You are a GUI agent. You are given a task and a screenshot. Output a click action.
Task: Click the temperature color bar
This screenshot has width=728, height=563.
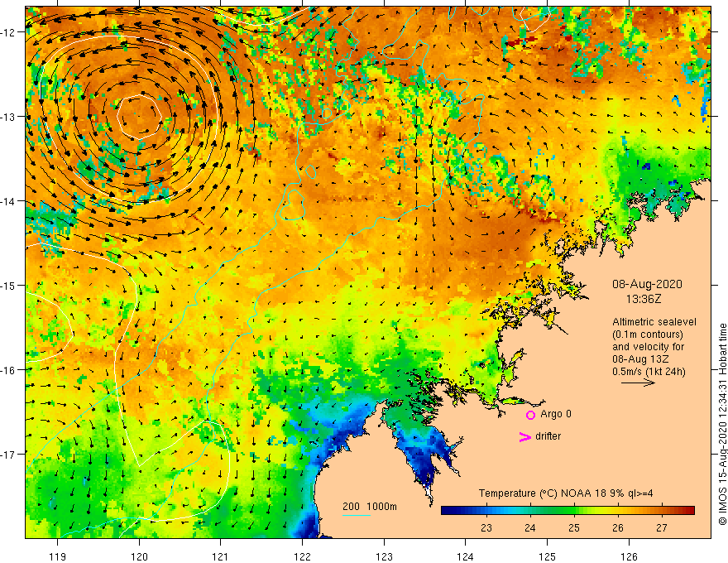(568, 511)
